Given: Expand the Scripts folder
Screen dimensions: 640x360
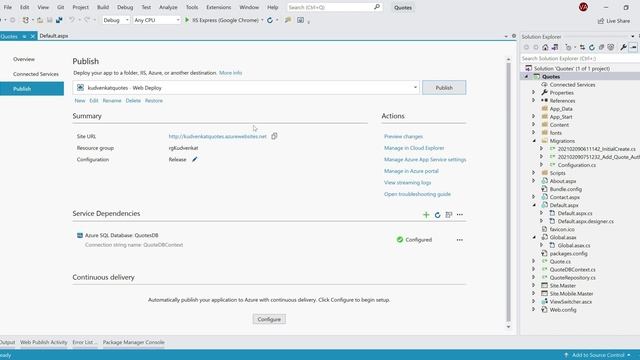Looking at the screenshot, I should tap(533, 173).
